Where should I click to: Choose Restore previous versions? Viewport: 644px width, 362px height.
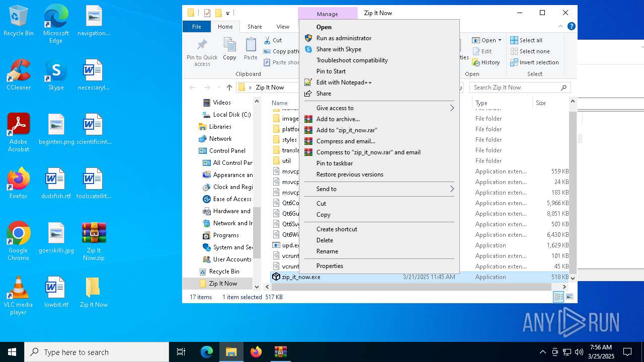pyautogui.click(x=379, y=174)
